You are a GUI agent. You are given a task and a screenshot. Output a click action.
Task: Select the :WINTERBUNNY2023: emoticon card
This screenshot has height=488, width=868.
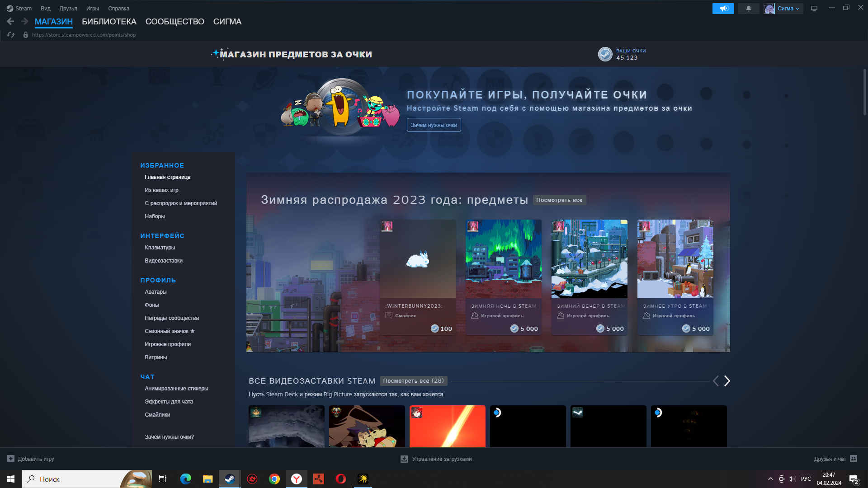coord(418,277)
